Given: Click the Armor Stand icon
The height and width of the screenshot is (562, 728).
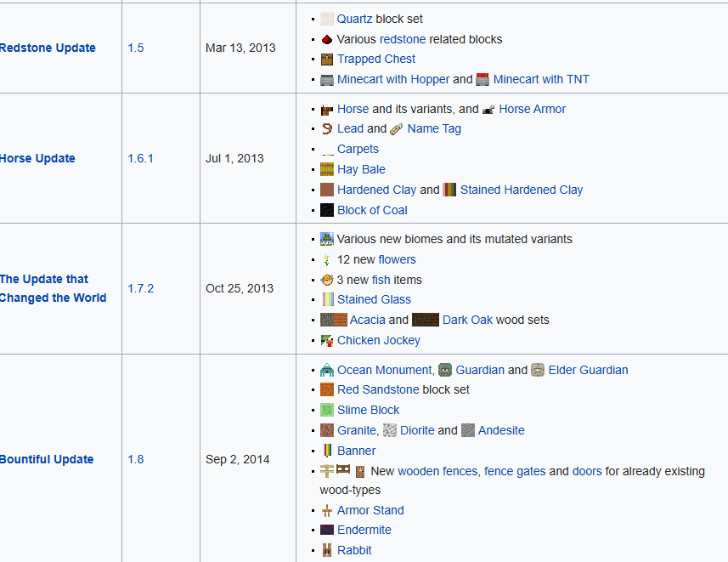Looking at the screenshot, I should pos(327,510).
